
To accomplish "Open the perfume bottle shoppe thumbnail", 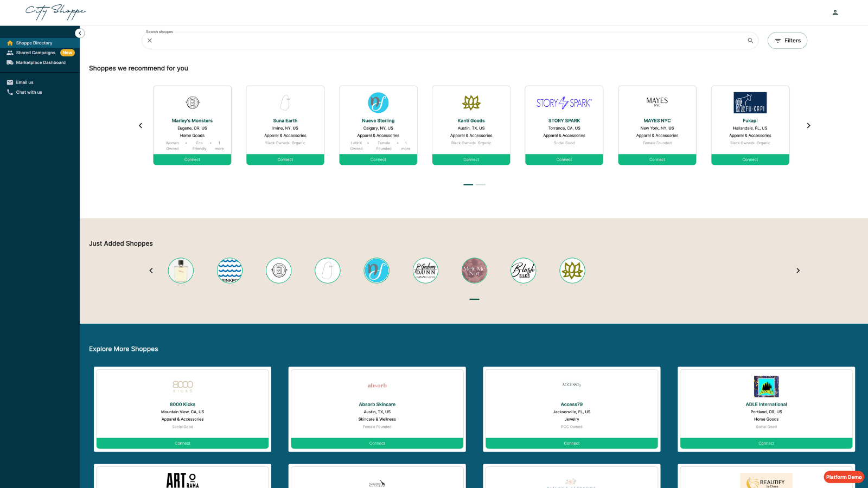I will [x=181, y=271].
